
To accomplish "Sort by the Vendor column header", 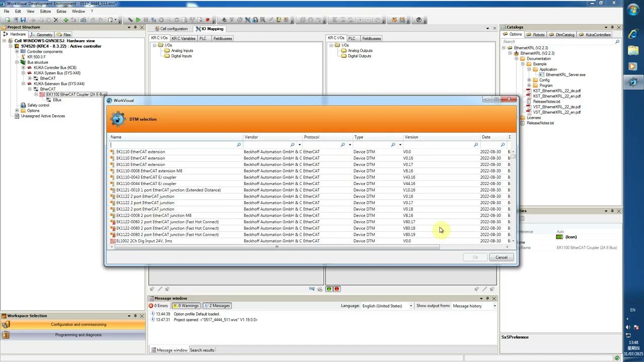I will click(x=273, y=137).
